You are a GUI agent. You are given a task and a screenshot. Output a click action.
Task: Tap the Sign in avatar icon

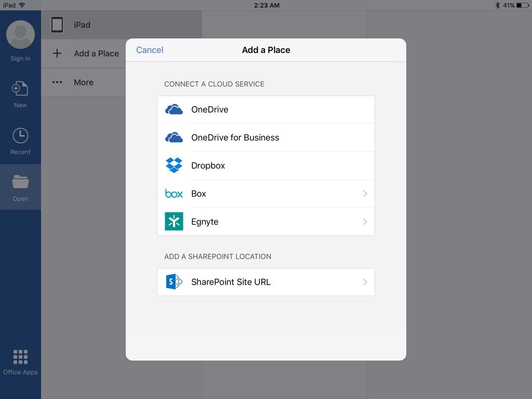(x=20, y=34)
